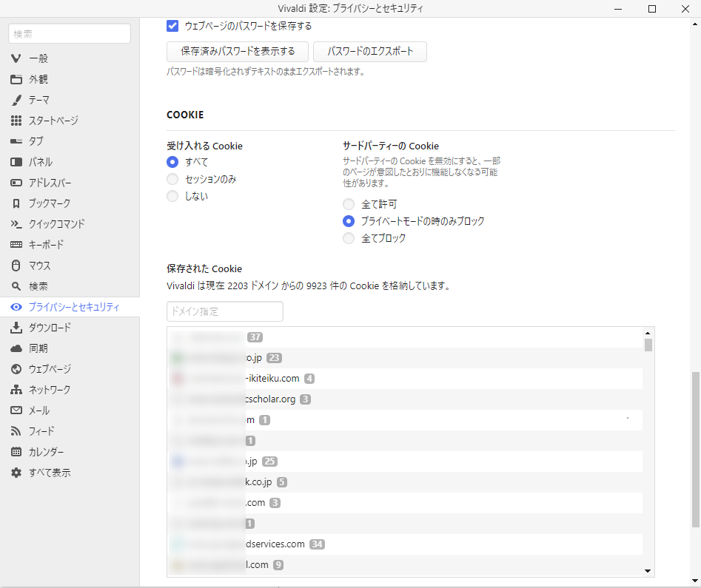The image size is (701, 588).
Task: Open the 一般 settings section
Action: 70,58
